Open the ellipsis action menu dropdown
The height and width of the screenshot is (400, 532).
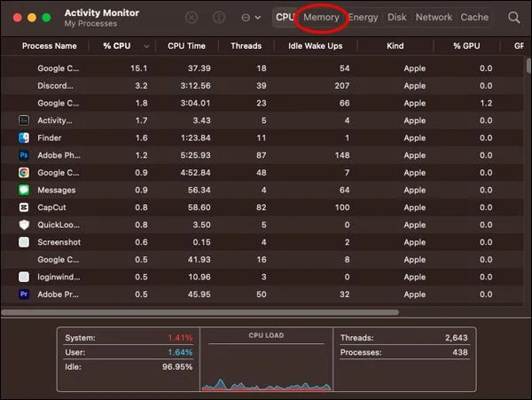coord(251,18)
